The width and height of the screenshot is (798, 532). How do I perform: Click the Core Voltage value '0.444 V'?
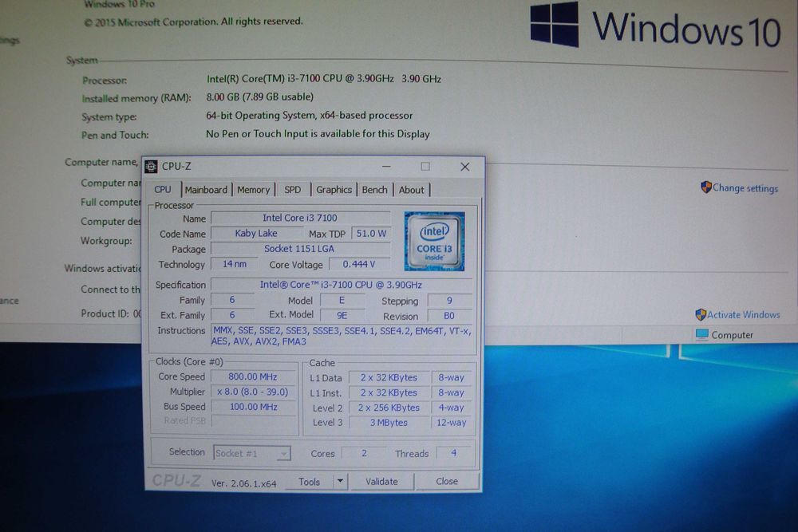[359, 264]
